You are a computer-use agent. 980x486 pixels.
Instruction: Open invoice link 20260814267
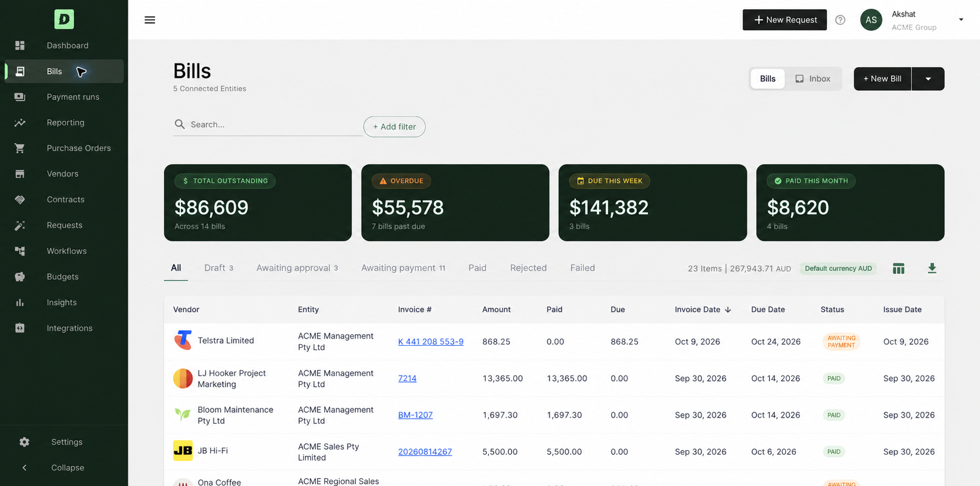pyautogui.click(x=425, y=452)
